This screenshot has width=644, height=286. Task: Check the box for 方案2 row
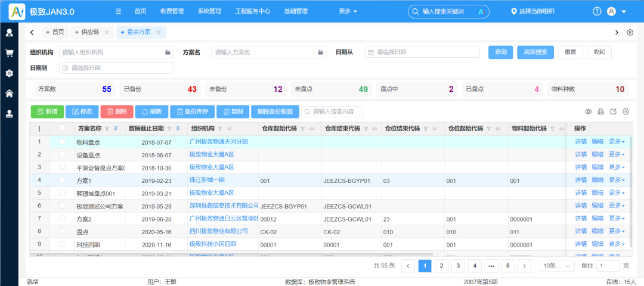[62, 218]
